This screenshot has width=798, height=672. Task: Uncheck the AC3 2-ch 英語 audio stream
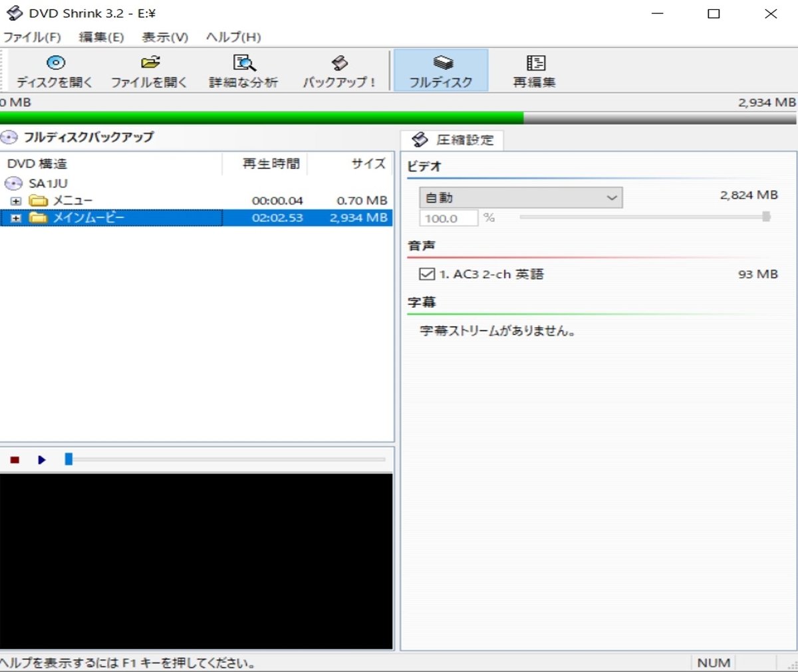(x=427, y=274)
